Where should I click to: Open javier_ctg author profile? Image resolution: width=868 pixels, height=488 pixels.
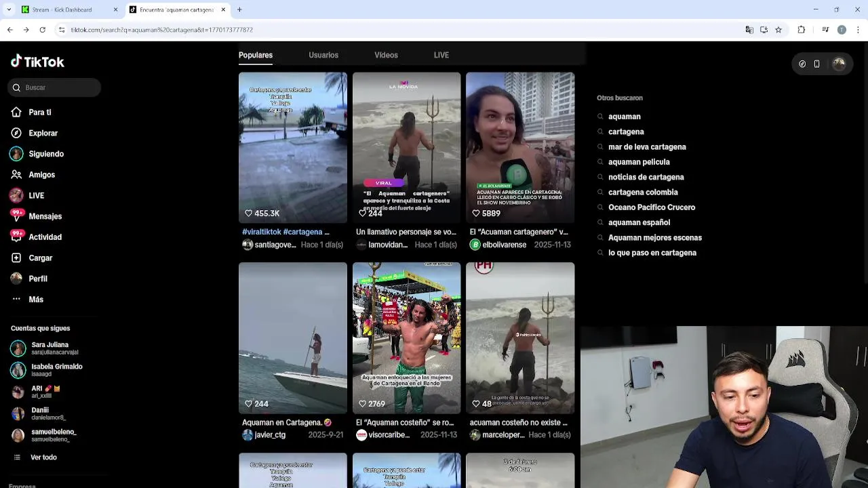tap(264, 435)
